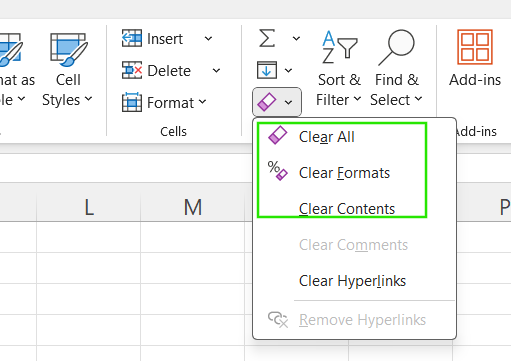Expand the AutoSum dropdown arrow
The height and width of the screenshot is (361, 511).
(x=296, y=38)
